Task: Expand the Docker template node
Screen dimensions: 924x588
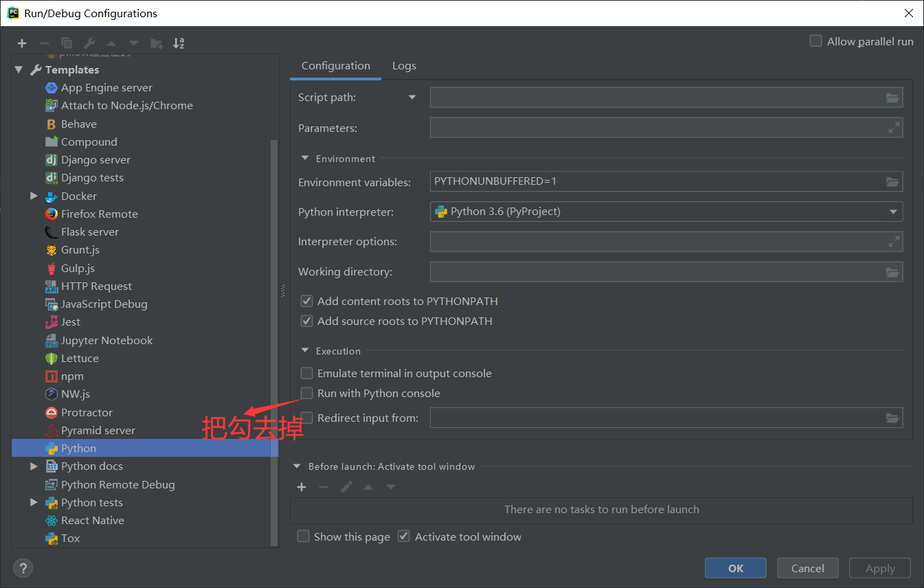Action: [34, 196]
